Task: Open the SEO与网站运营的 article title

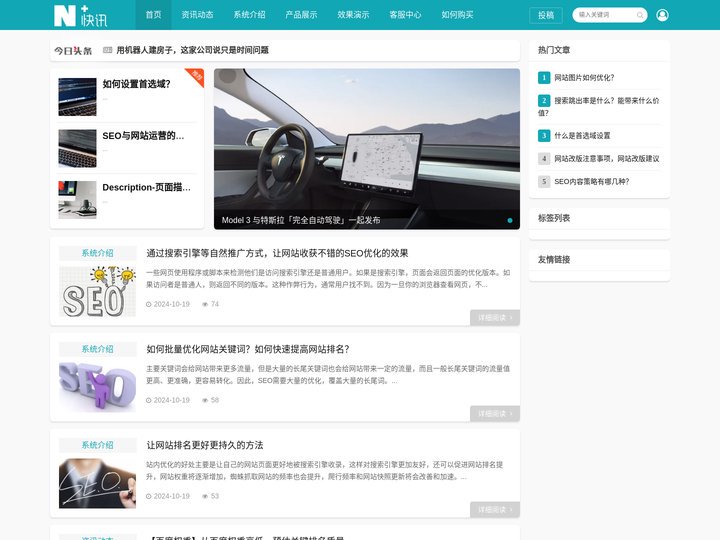Action: [143, 136]
